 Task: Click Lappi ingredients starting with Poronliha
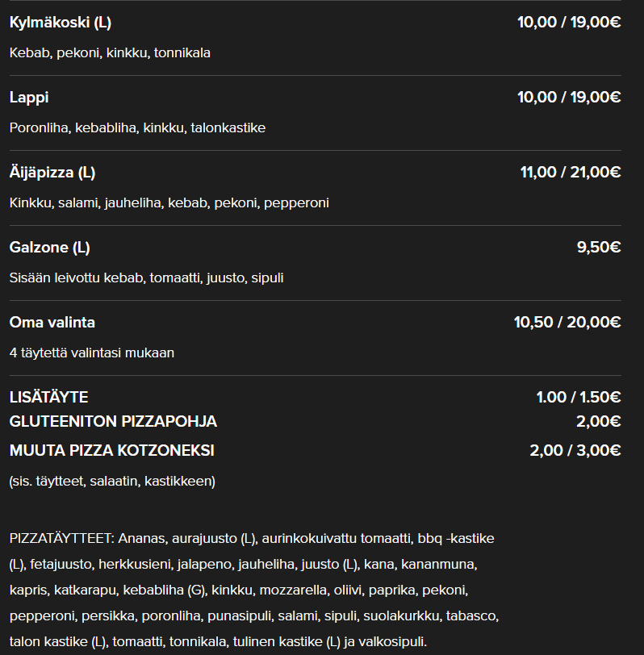pos(137,127)
